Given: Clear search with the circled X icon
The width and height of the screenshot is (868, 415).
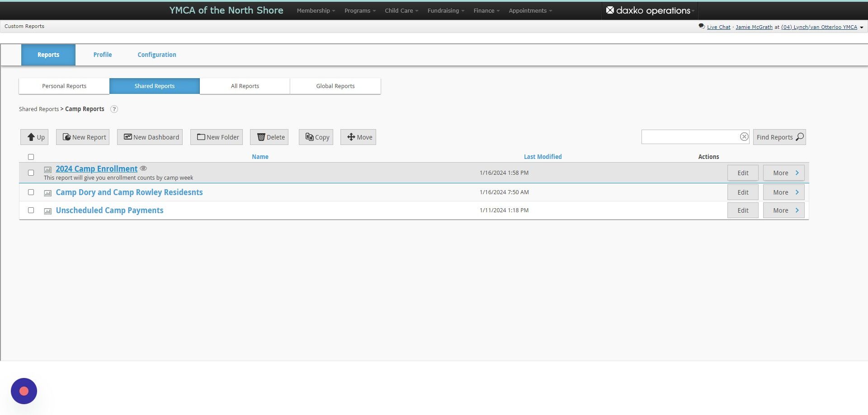Looking at the screenshot, I should 744,137.
